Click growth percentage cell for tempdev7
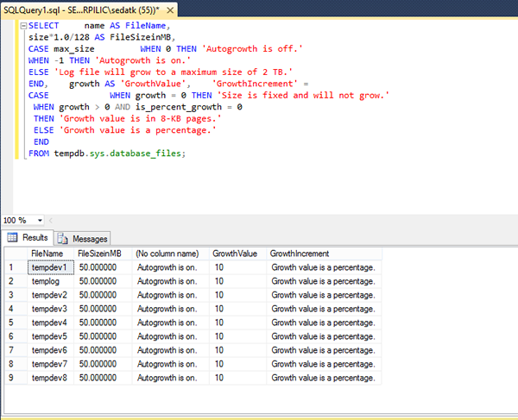 point(324,364)
